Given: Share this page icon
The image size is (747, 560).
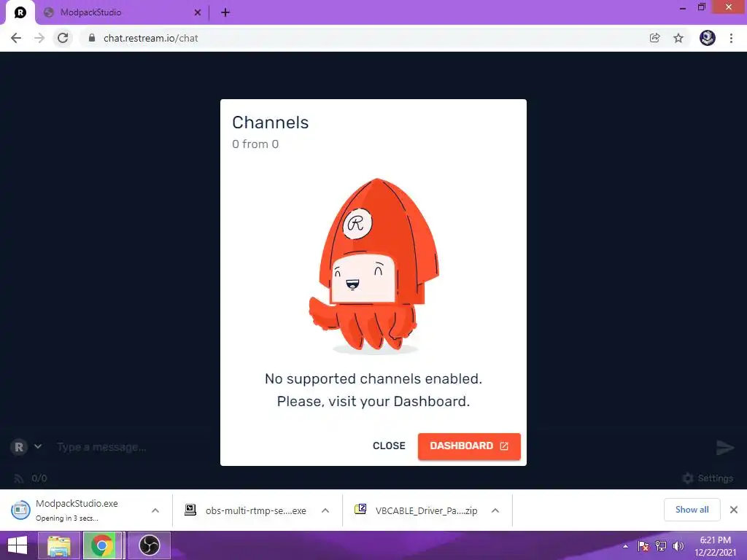Looking at the screenshot, I should tap(654, 38).
